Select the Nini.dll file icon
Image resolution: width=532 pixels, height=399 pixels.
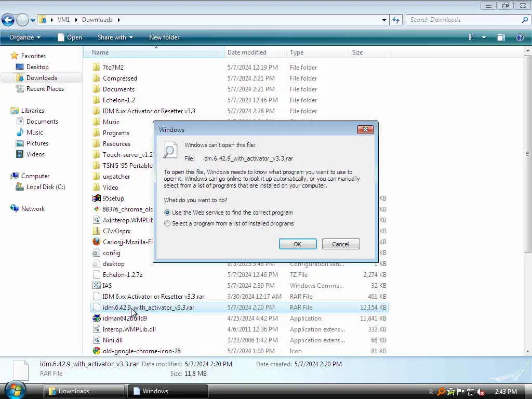tap(96, 340)
